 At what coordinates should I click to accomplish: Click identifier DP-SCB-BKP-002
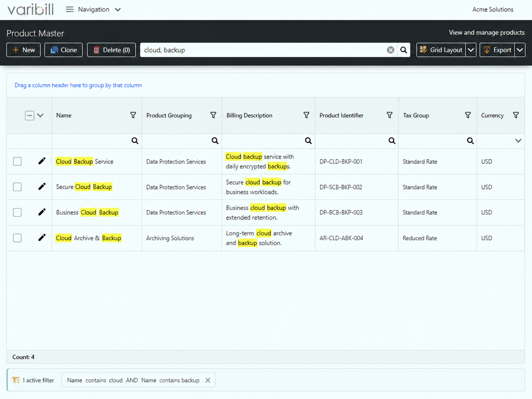341,187
